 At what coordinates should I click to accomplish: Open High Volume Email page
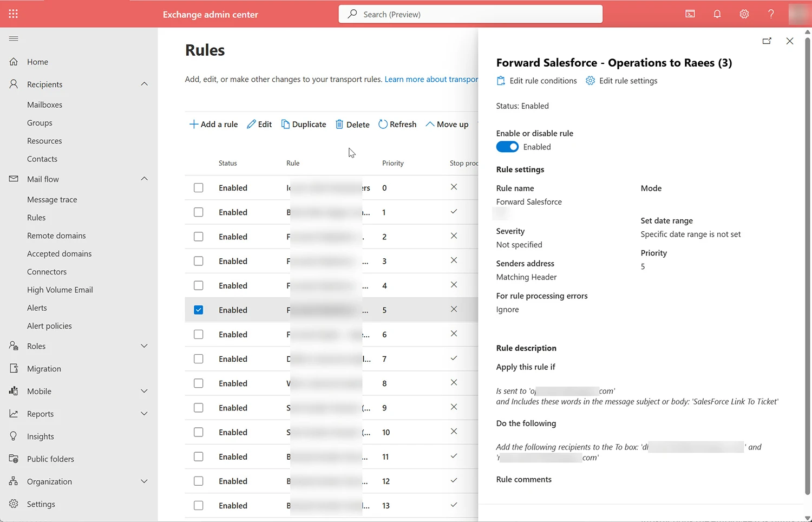point(60,290)
